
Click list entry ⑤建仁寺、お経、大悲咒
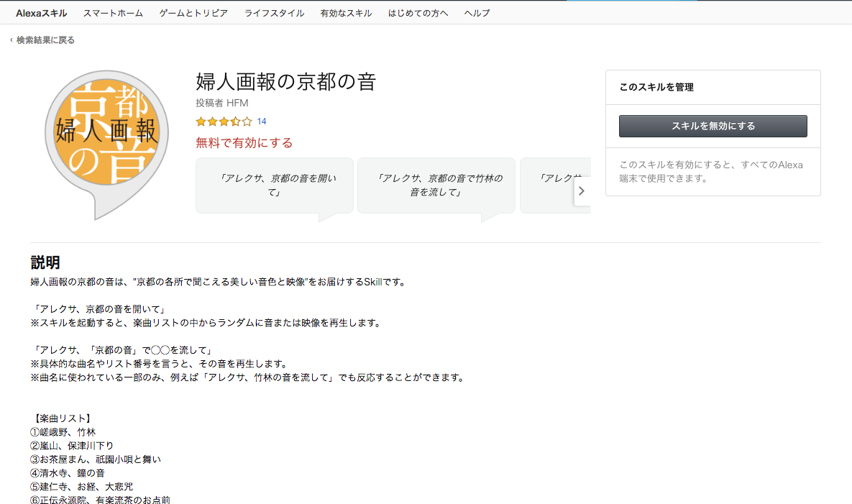point(81,487)
